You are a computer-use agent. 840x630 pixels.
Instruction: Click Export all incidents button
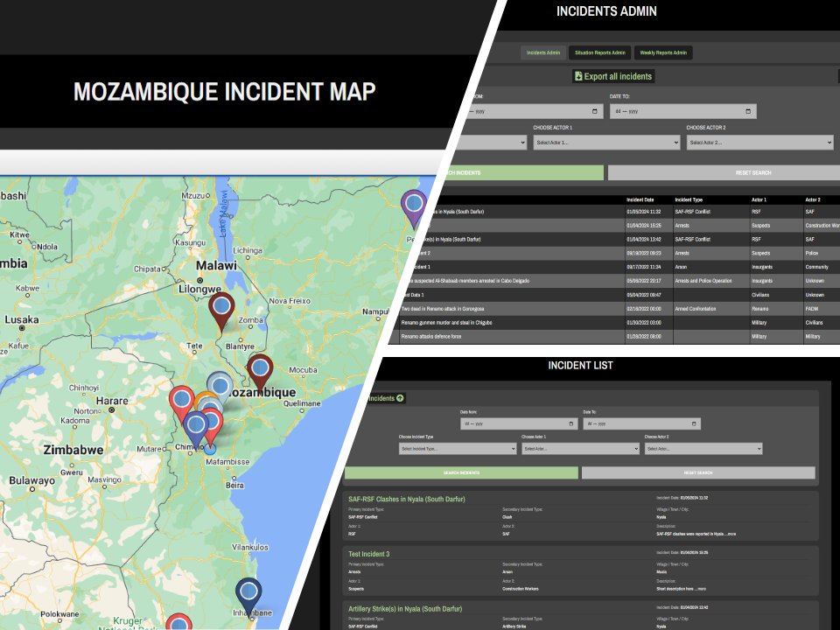coord(613,76)
